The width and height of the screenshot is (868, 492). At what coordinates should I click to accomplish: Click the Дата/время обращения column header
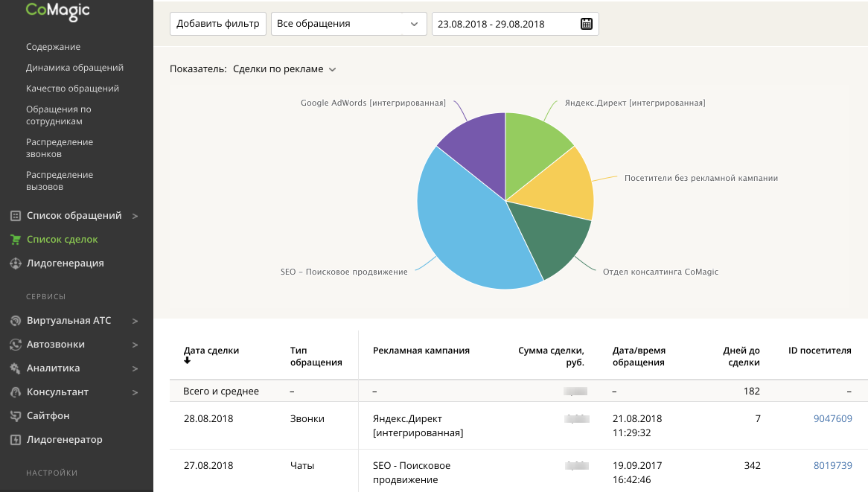pyautogui.click(x=639, y=357)
